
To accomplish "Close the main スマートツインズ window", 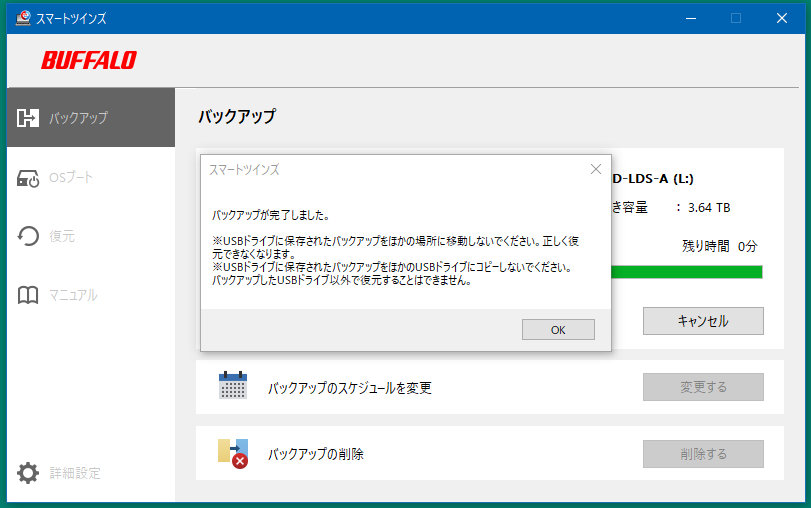I will 782,18.
